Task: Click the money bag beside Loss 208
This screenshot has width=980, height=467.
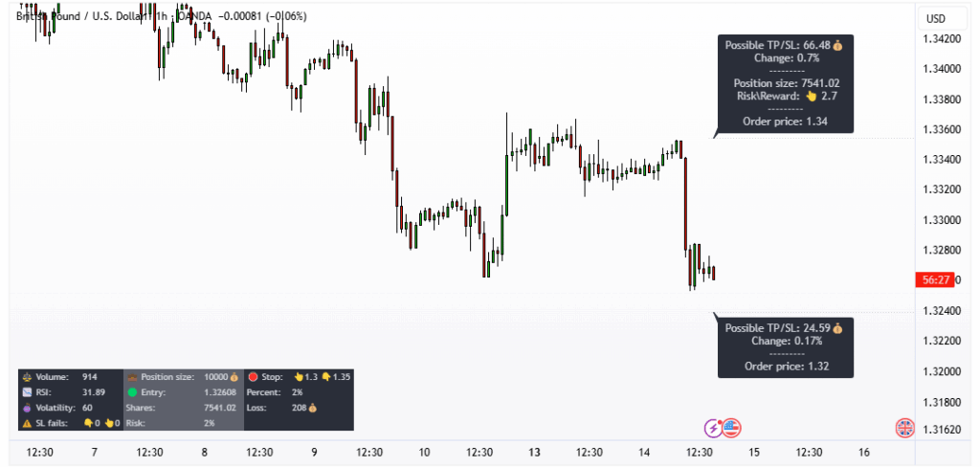Action: click(x=311, y=408)
